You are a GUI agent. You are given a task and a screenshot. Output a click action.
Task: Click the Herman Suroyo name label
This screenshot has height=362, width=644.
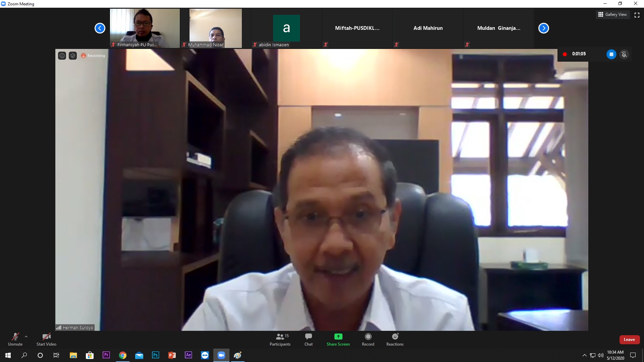75,327
